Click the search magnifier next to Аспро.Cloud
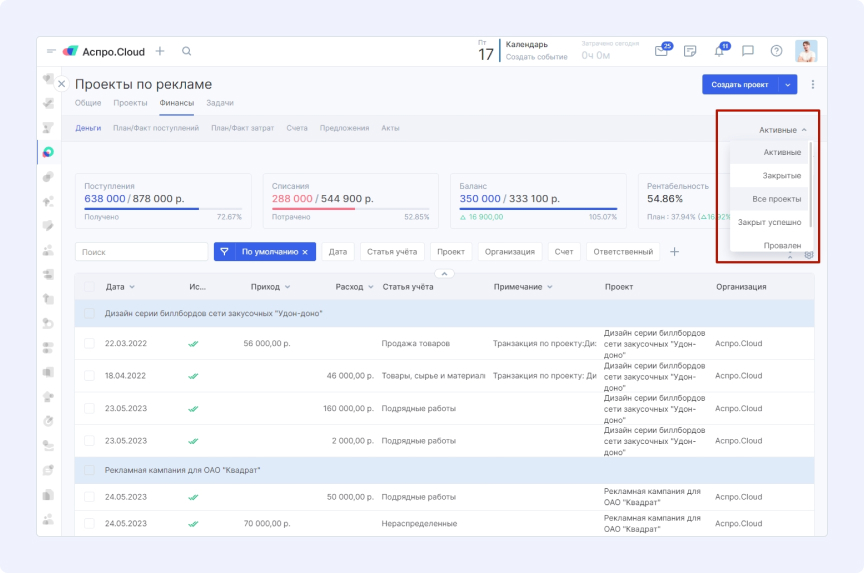This screenshot has height=573, width=864. coord(187,51)
